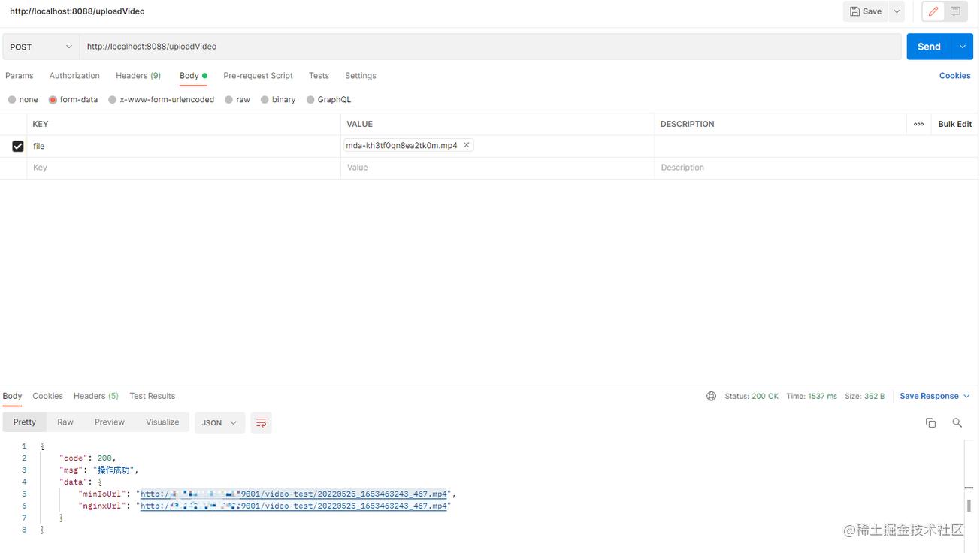Click the globe network icon
980x553 pixels.
click(711, 396)
